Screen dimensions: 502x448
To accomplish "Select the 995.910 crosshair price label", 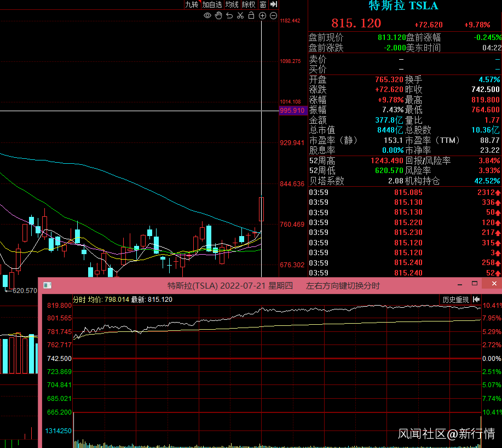I will pos(292,111).
